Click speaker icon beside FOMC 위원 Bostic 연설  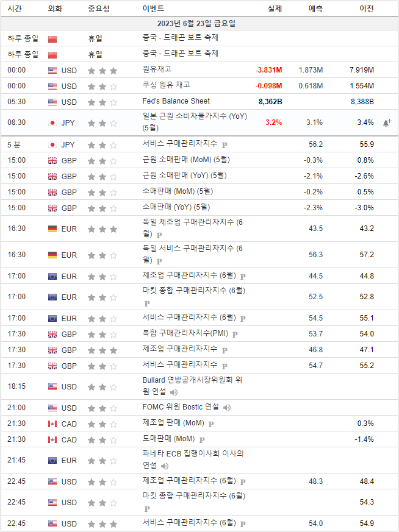pos(226,408)
